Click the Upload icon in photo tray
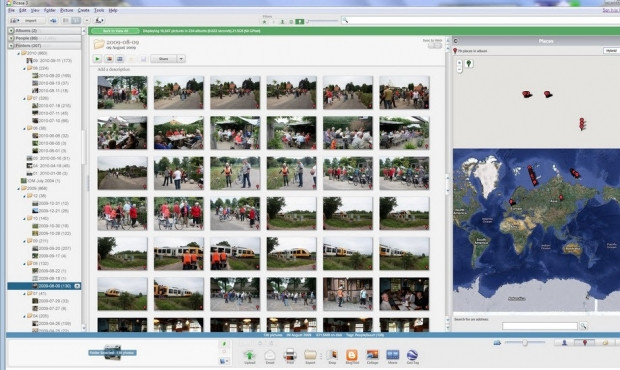This screenshot has width=620, height=370. click(x=250, y=357)
